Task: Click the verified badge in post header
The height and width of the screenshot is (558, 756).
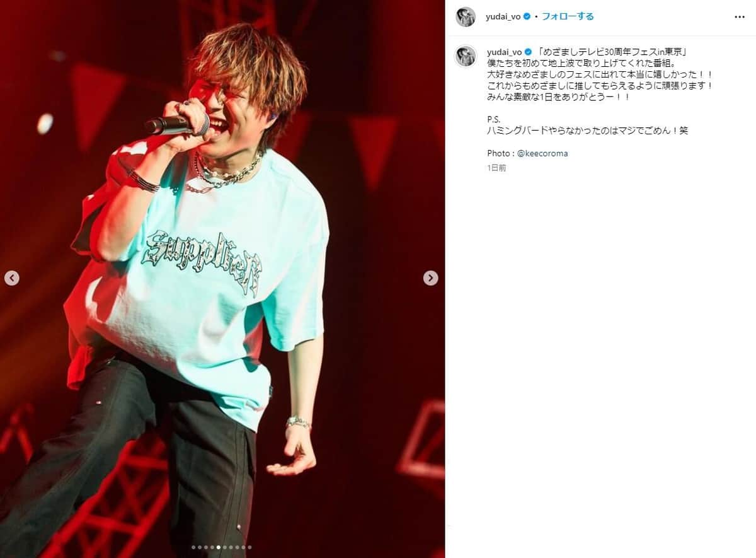Action: tap(527, 17)
